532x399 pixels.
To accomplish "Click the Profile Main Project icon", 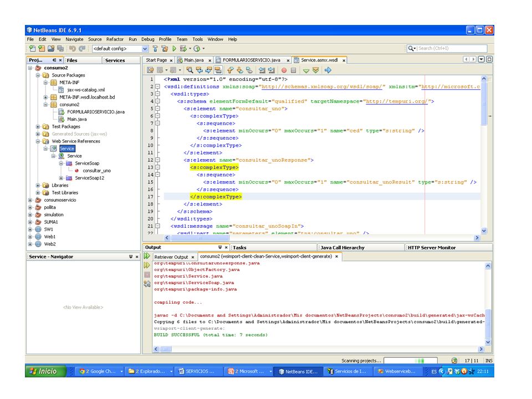I will click(197, 49).
